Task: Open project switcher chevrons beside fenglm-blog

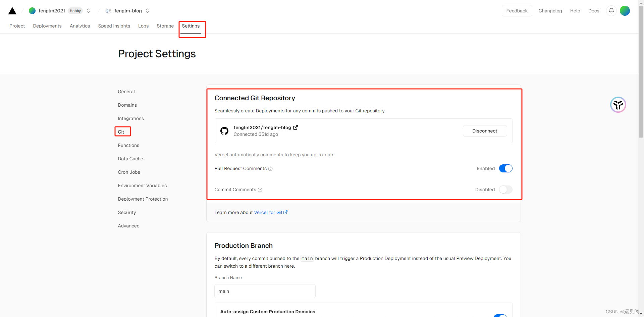Action: click(147, 11)
